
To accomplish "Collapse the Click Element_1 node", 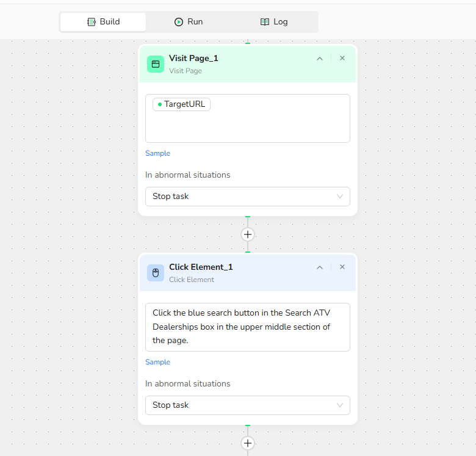I will 320,267.
